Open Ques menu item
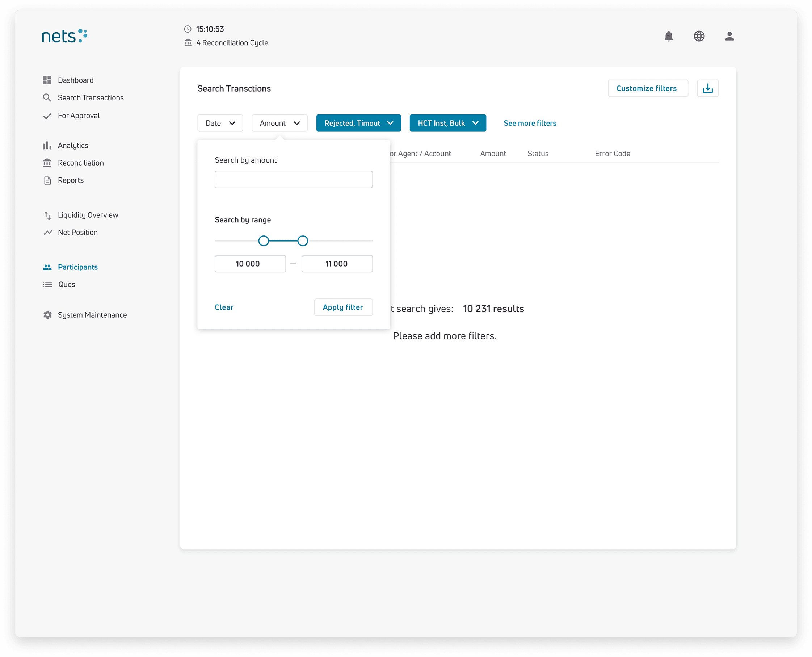 point(67,285)
